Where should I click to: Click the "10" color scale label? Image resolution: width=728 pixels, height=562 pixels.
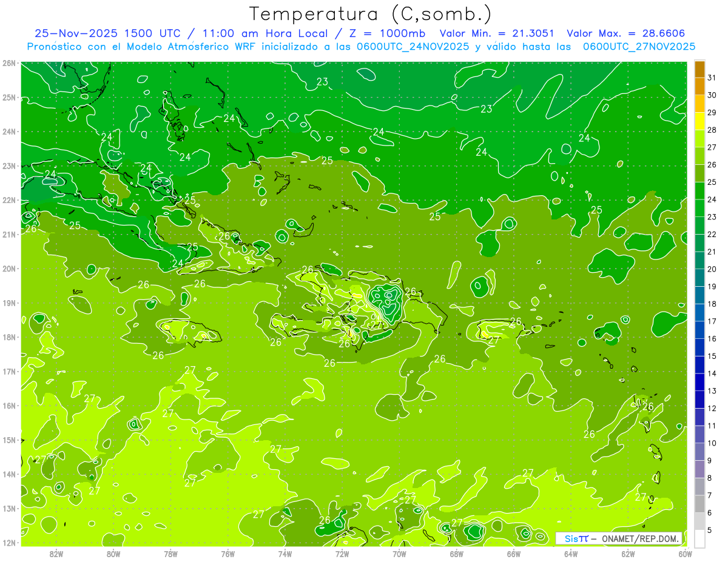[x=711, y=443]
